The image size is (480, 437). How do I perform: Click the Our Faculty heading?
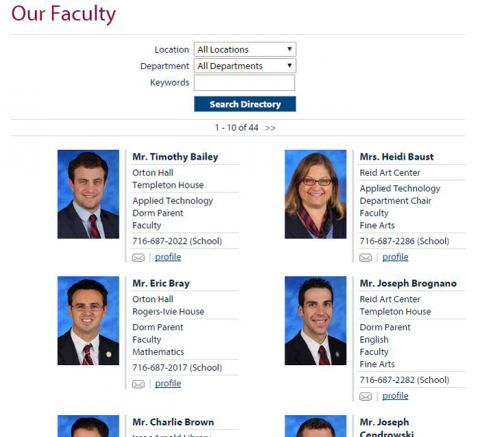click(64, 14)
